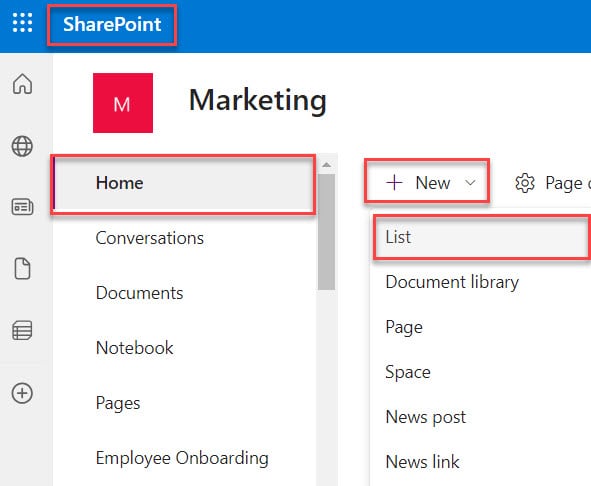Open My lists icon in app bar

coord(22,331)
